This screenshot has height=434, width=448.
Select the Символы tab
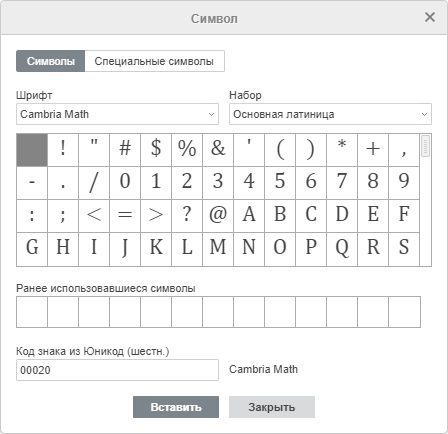(51, 61)
